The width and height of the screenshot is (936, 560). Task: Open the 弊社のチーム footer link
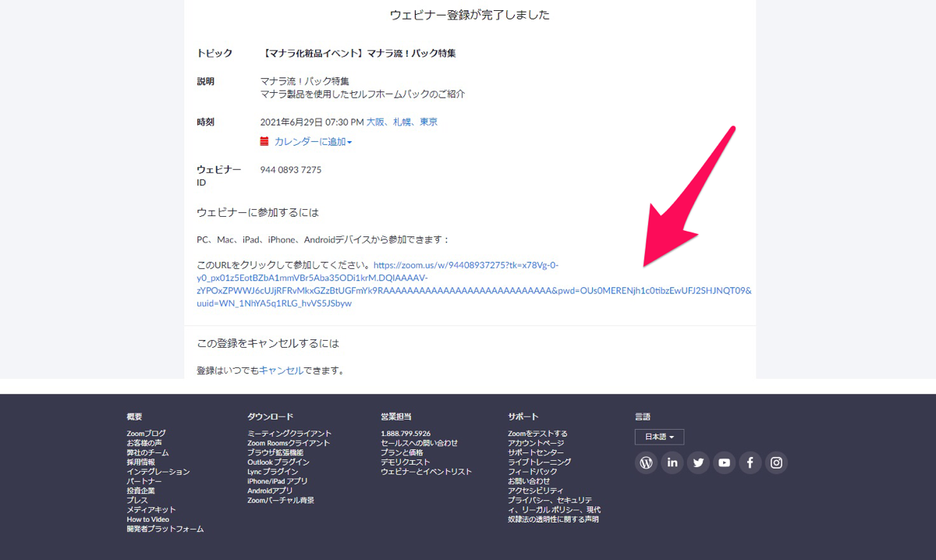(x=147, y=452)
